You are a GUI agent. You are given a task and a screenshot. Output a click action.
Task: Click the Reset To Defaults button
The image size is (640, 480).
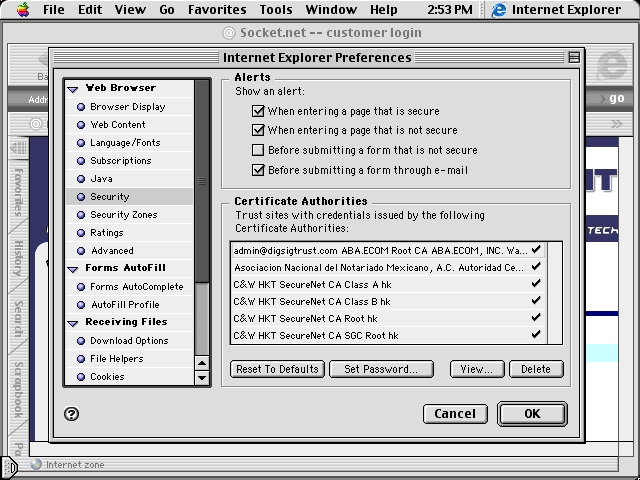[278, 369]
